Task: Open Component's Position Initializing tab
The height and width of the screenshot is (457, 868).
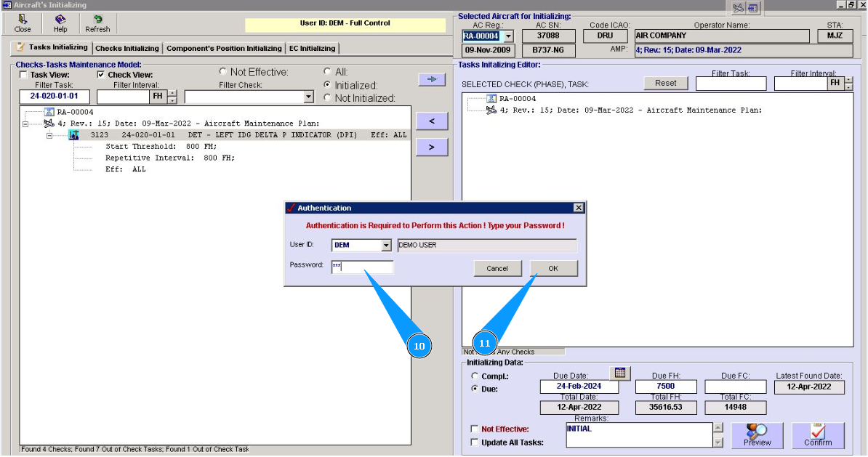Action: pos(224,48)
